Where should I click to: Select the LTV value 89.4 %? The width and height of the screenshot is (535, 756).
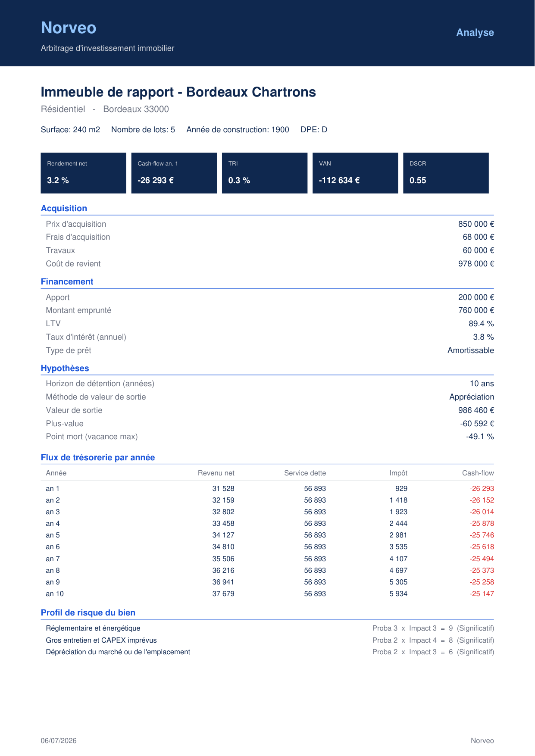click(x=481, y=324)
